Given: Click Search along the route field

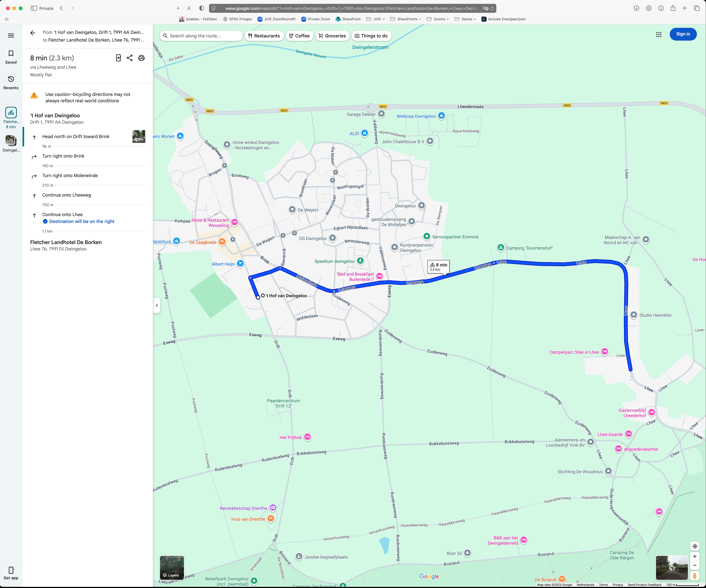Looking at the screenshot, I should pyautogui.click(x=201, y=36).
